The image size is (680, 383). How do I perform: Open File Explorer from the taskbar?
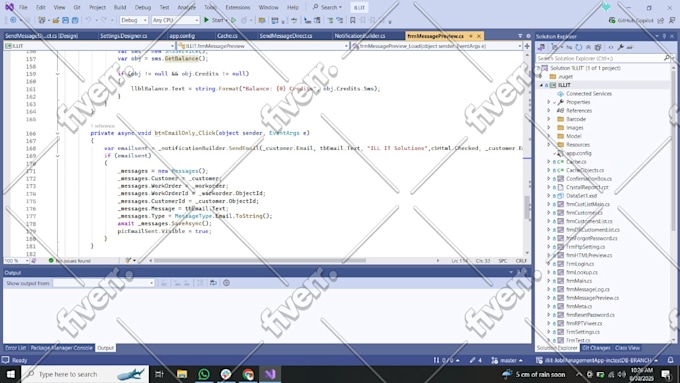(x=181, y=374)
